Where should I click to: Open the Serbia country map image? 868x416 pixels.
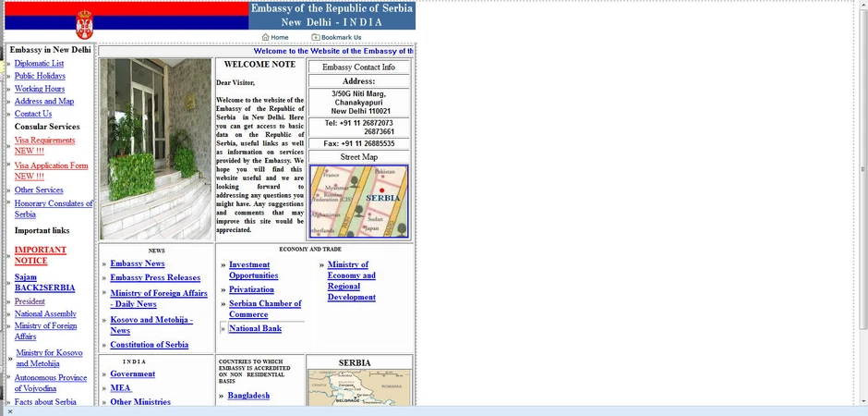pyautogui.click(x=359, y=387)
